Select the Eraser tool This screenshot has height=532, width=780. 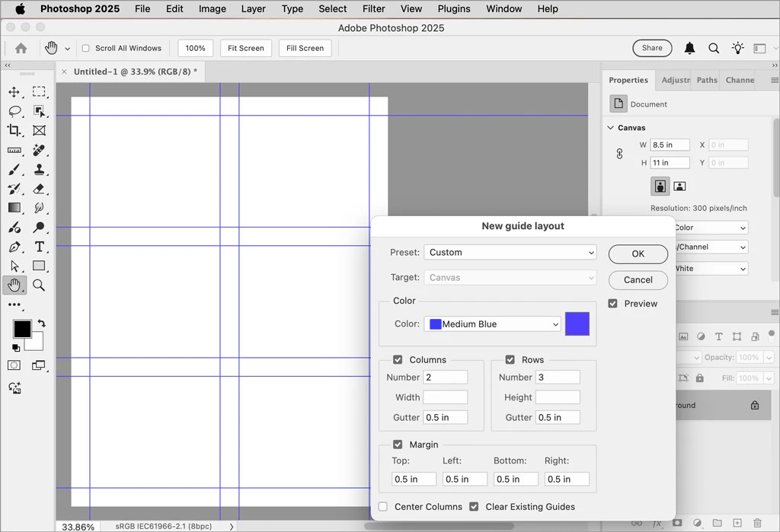click(39, 189)
